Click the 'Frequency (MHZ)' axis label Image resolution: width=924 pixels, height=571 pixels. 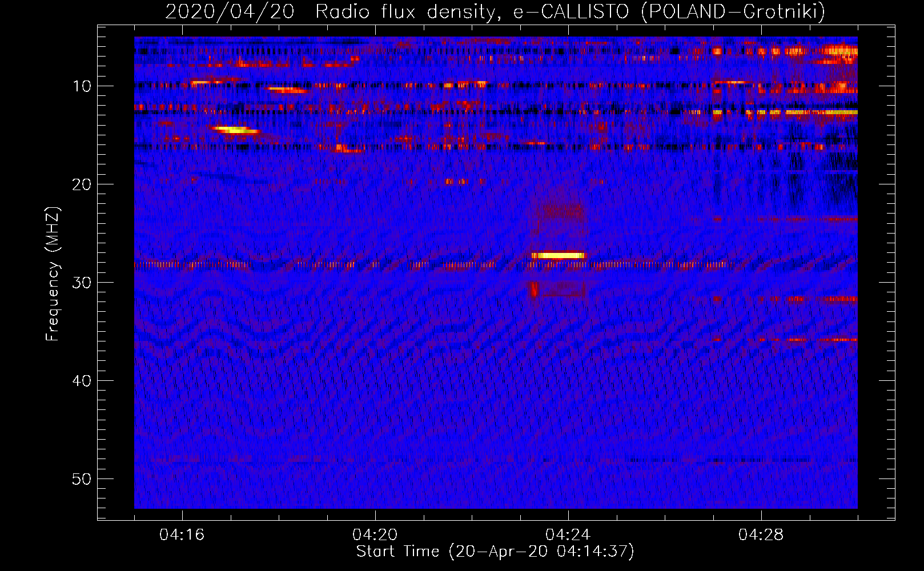[53, 274]
